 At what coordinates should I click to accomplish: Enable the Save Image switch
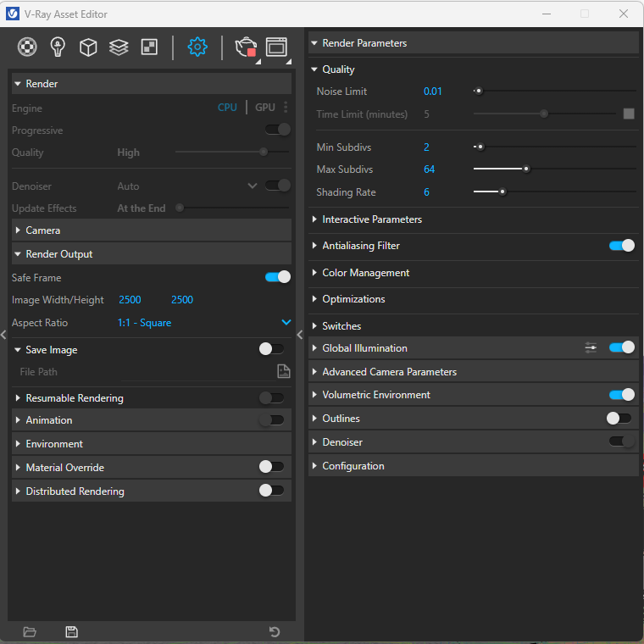pos(271,349)
